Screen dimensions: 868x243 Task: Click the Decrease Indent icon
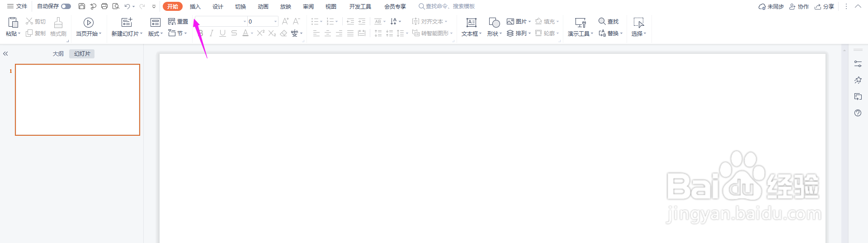coord(350,21)
